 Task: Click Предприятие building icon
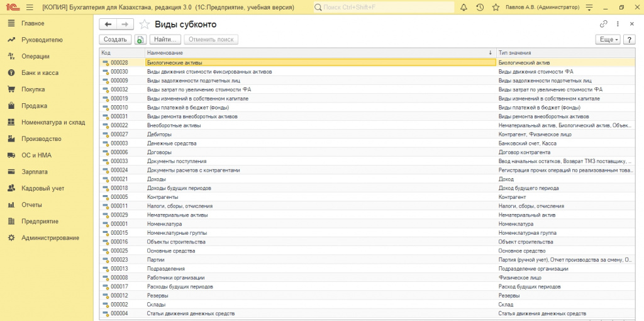(11, 221)
